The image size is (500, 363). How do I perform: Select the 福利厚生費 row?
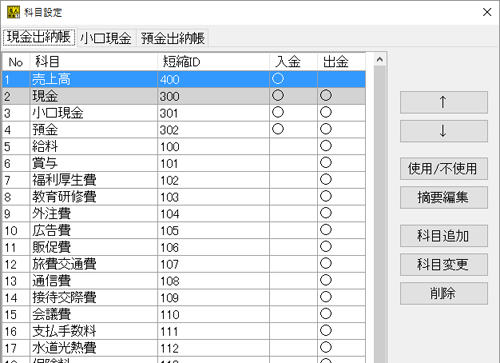184,180
